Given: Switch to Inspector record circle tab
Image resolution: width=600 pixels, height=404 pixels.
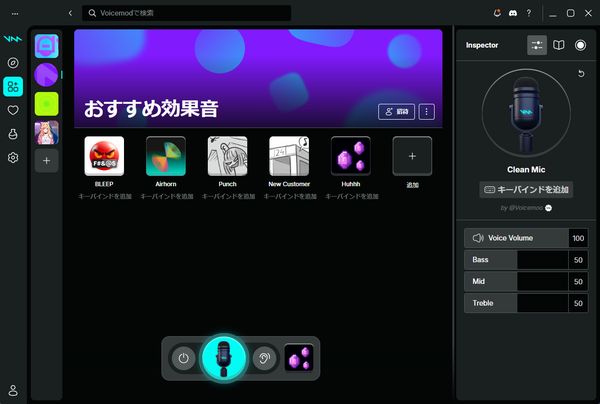Looking at the screenshot, I should pyautogui.click(x=580, y=45).
